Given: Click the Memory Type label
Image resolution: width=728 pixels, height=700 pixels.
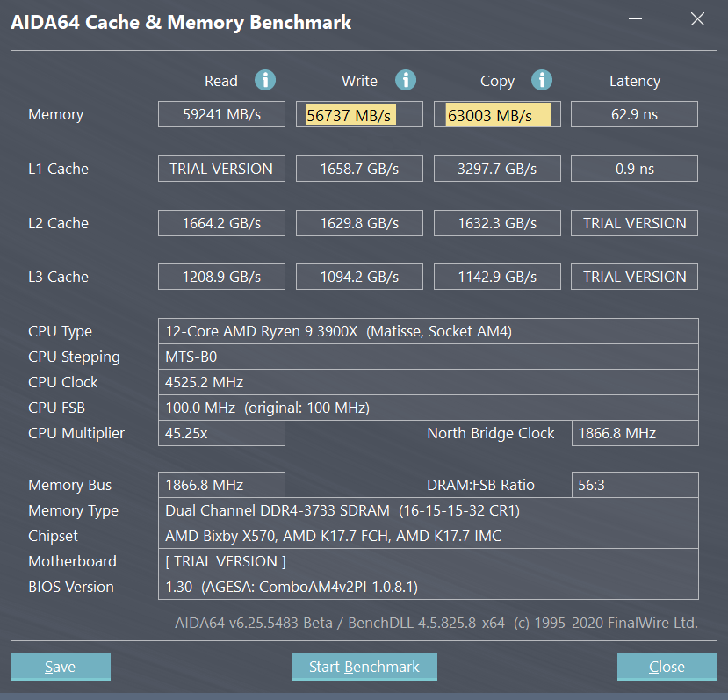Looking at the screenshot, I should tap(74, 511).
